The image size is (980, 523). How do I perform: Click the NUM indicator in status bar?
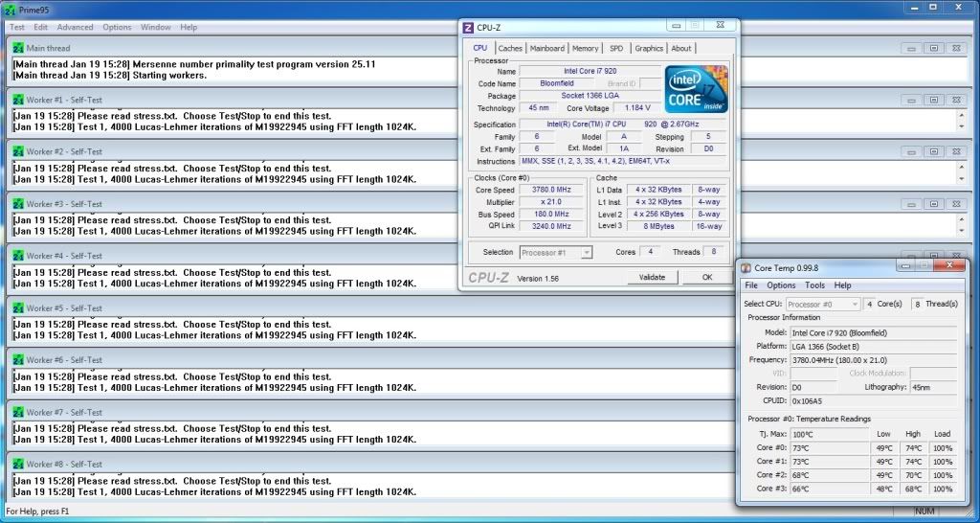point(926,512)
